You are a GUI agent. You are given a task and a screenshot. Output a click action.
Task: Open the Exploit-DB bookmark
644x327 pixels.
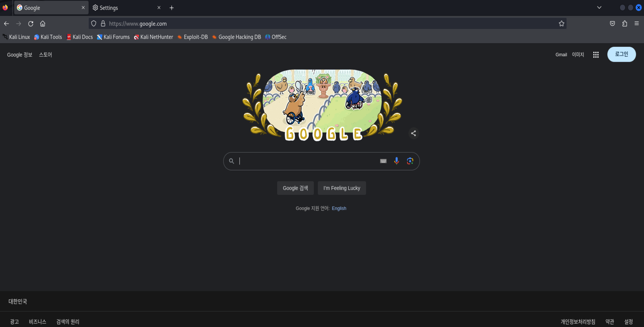[x=193, y=37]
